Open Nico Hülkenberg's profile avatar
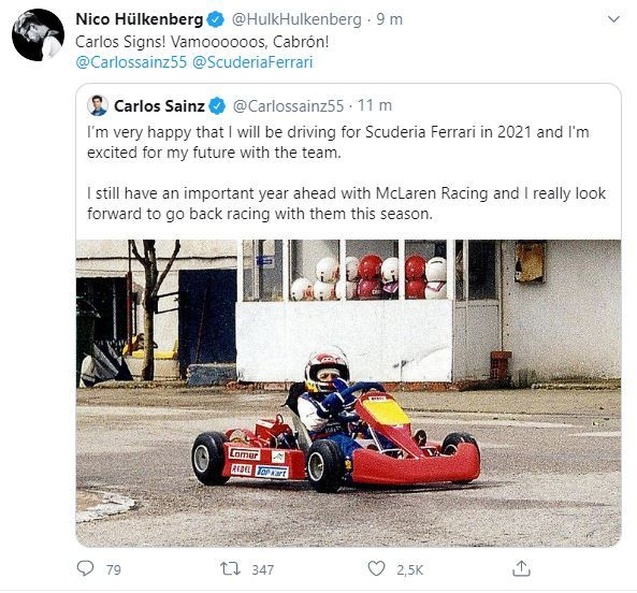Image resolution: width=637 pixels, height=593 pixels. click(38, 36)
